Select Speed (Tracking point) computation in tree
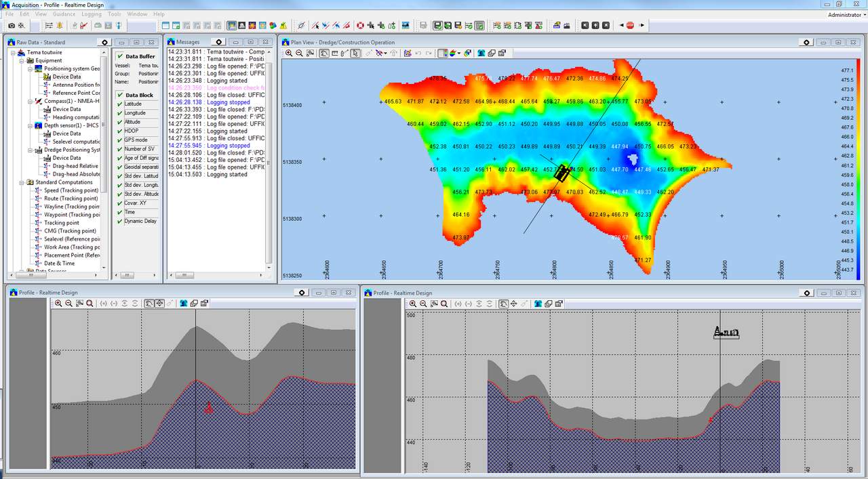This screenshot has width=868, height=479. [x=71, y=190]
